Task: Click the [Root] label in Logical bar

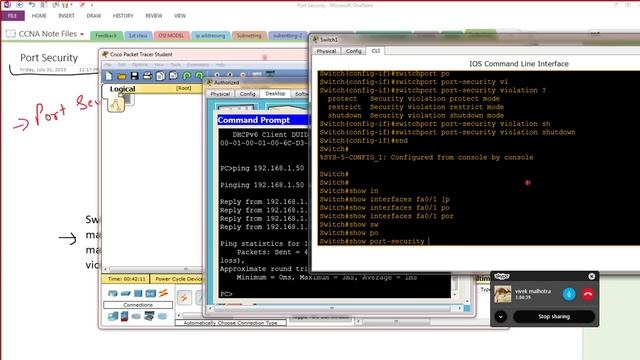Action: coord(183,88)
